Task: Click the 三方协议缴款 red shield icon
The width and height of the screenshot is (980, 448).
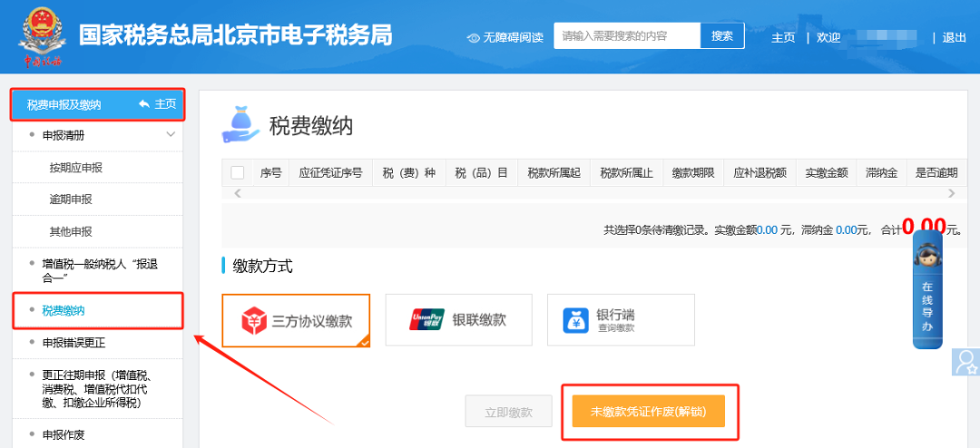Action: (253, 320)
